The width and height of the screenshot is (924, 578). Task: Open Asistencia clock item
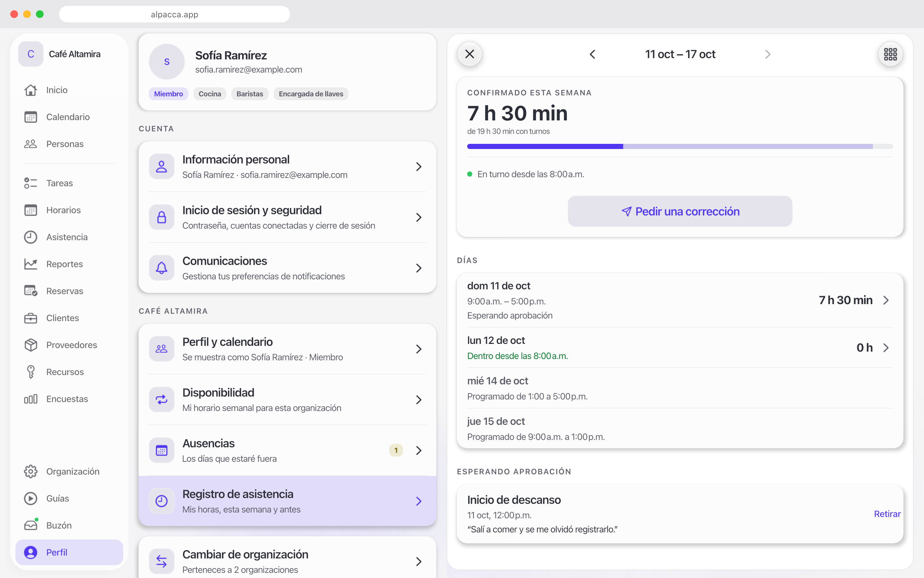click(69, 237)
